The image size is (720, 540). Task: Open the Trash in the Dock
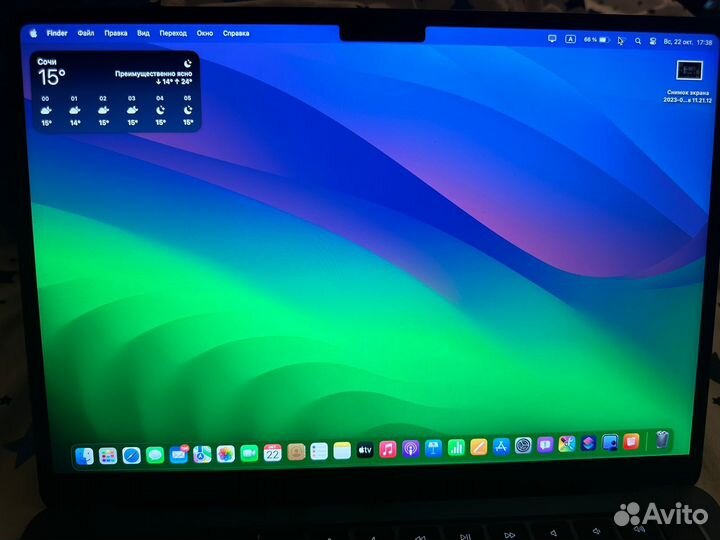(x=662, y=440)
